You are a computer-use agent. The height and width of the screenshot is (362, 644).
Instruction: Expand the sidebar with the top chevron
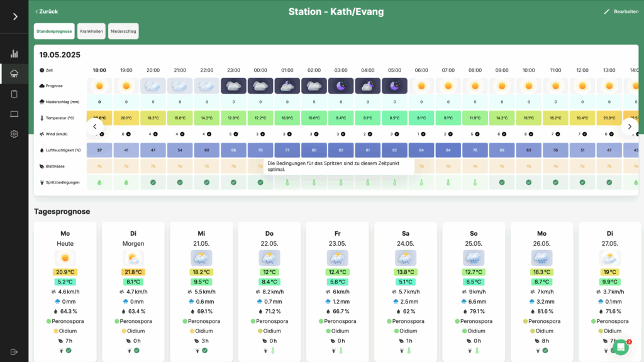tap(14, 16)
